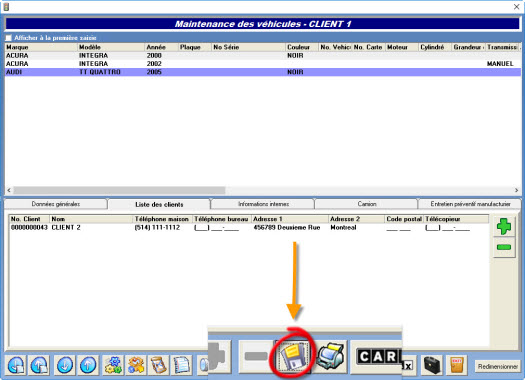Select the ACURA INTEGRA 2002 vehicle row
This screenshot has width=525, height=380.
click(x=263, y=64)
